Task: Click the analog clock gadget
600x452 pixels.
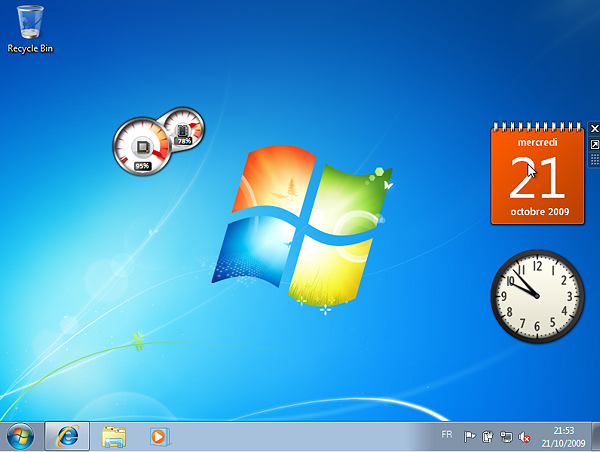Action: (537, 295)
